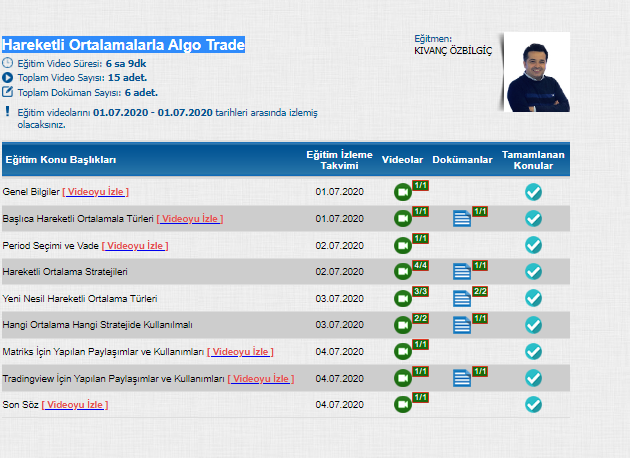Follow Videoyu İzle link for Matriks İçin Yapılan
The height and width of the screenshot is (458, 630).
click(x=240, y=352)
